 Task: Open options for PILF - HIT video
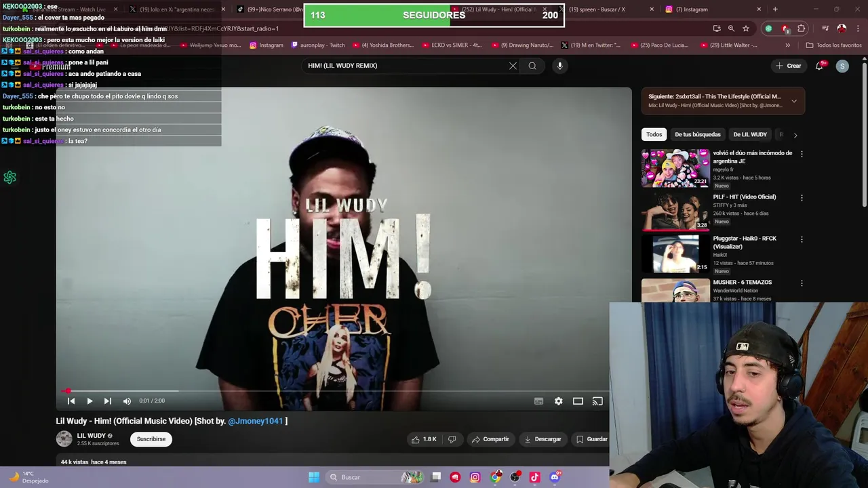tap(802, 198)
